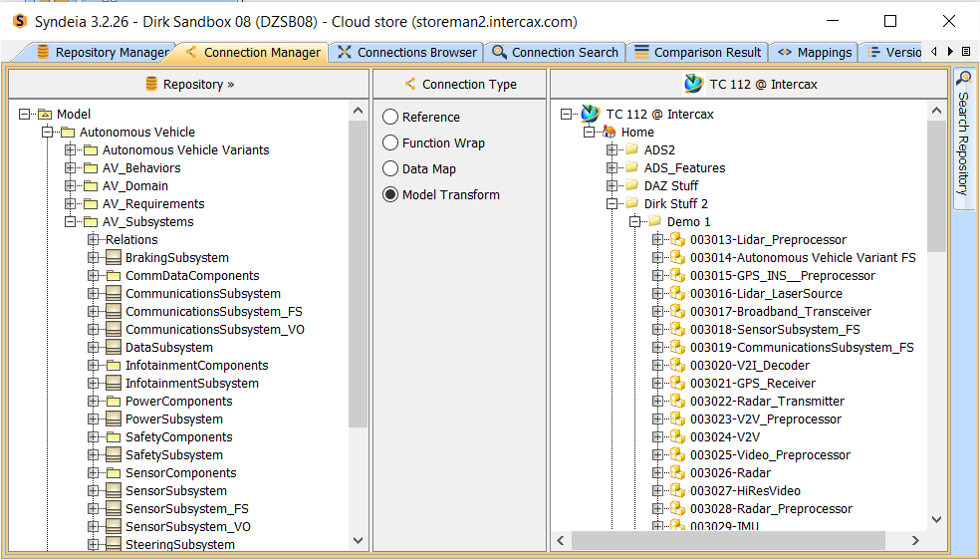The image size is (980, 560).
Task: Click the 003020-V2I_Decoder item icon
Action: point(678,365)
